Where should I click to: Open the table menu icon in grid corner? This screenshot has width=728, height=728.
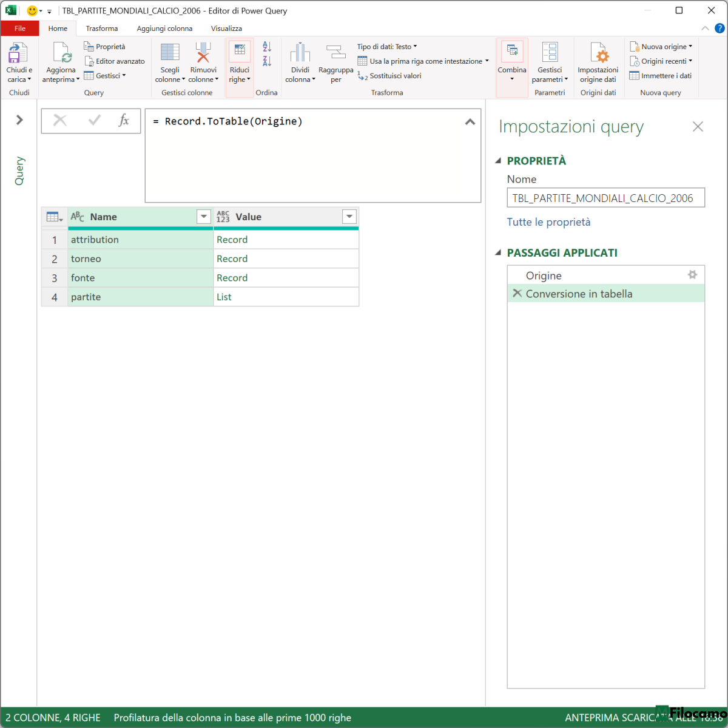pos(55,217)
